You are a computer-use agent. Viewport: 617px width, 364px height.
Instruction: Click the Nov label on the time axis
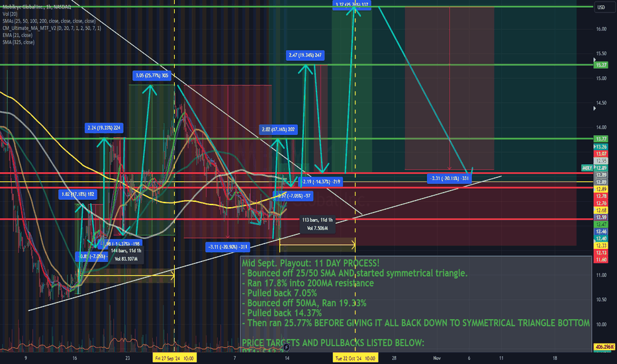437,358
